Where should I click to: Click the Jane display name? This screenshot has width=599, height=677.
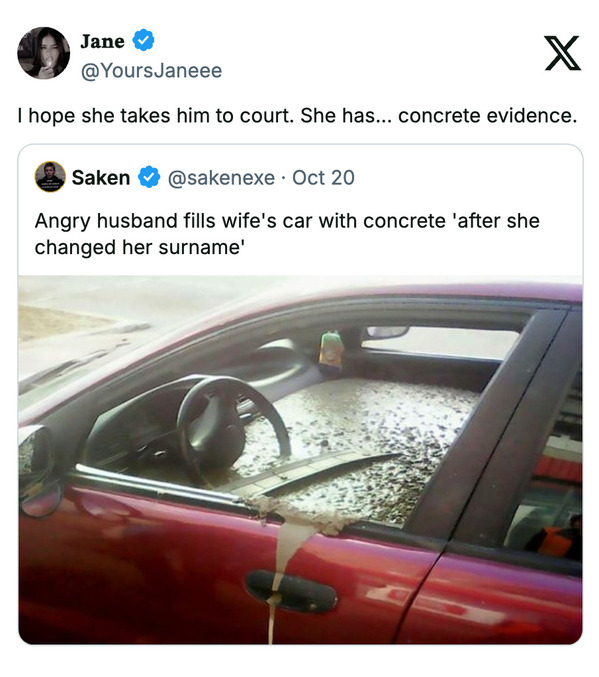coord(102,41)
